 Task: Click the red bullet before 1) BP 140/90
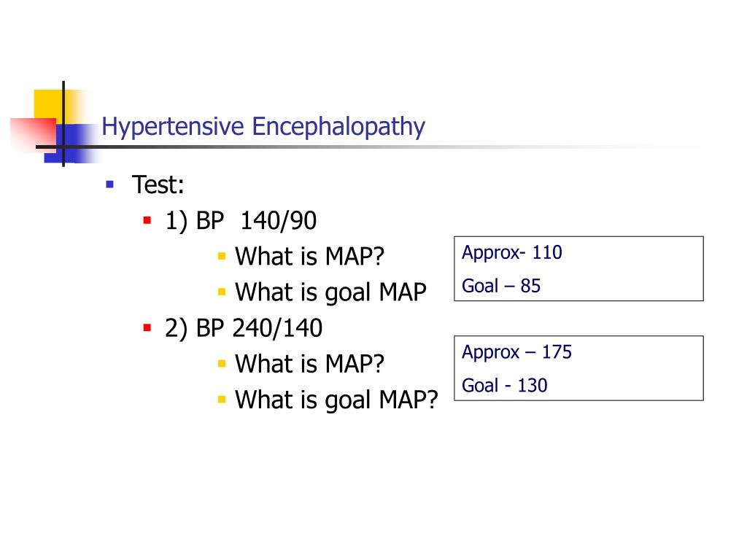click(147, 220)
